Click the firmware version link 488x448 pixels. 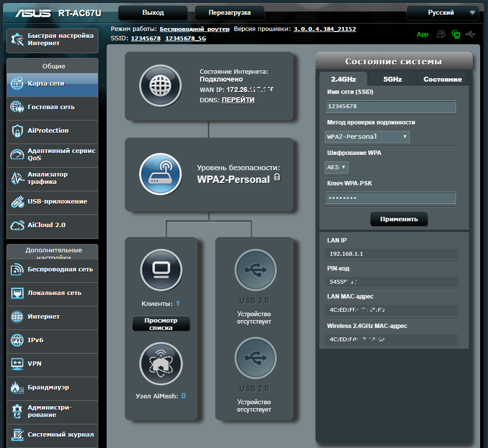[x=324, y=29]
